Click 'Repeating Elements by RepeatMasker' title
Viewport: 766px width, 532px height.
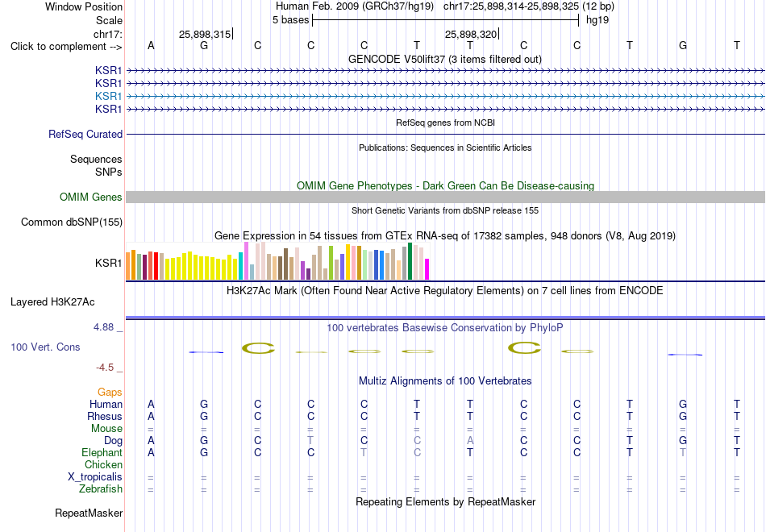tap(445, 501)
